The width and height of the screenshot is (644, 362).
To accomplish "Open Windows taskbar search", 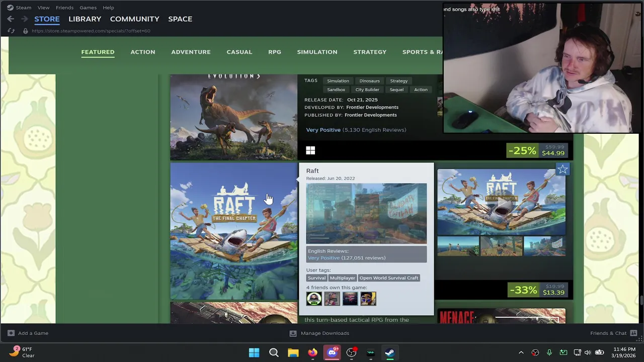I will pyautogui.click(x=274, y=352).
